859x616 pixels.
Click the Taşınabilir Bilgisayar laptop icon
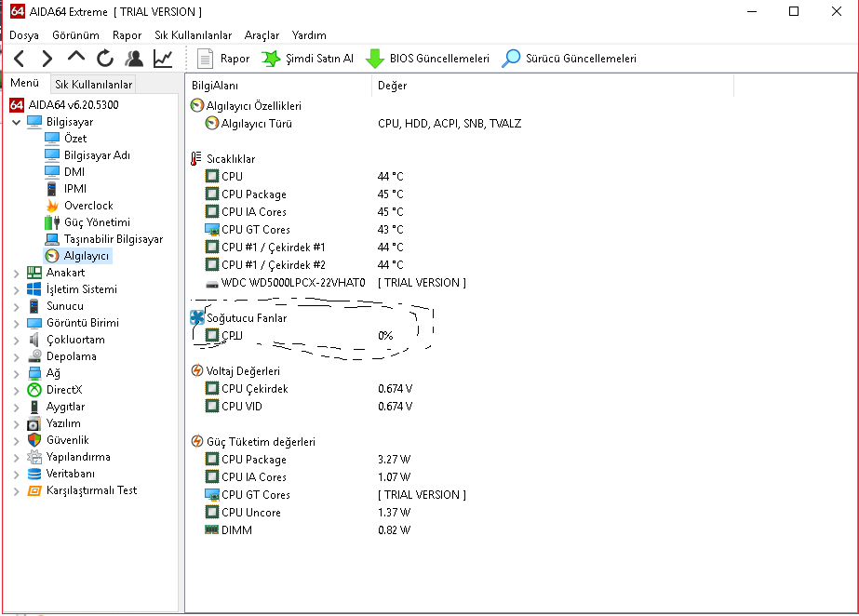52,239
